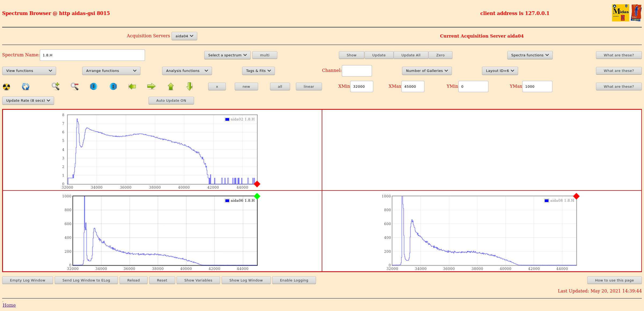Click the green up arrow icon
This screenshot has height=311, width=644.
point(171,86)
